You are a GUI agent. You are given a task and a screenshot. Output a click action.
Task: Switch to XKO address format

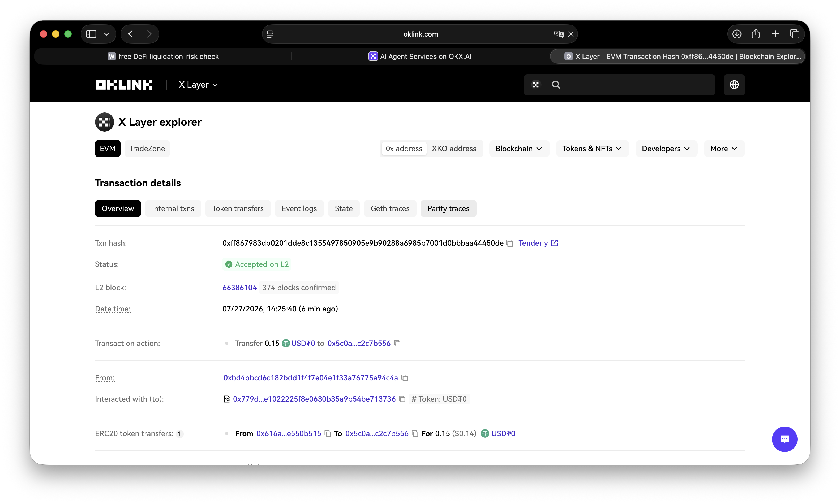[x=454, y=149]
